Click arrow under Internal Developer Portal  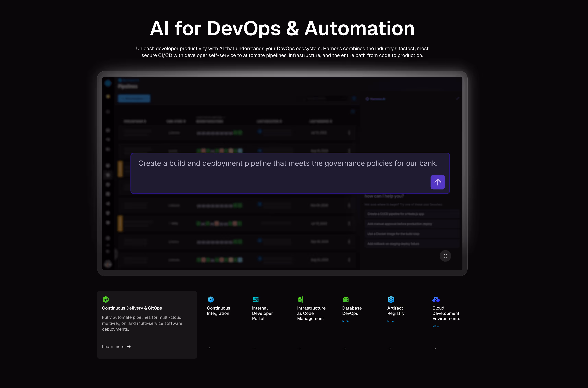(x=254, y=348)
